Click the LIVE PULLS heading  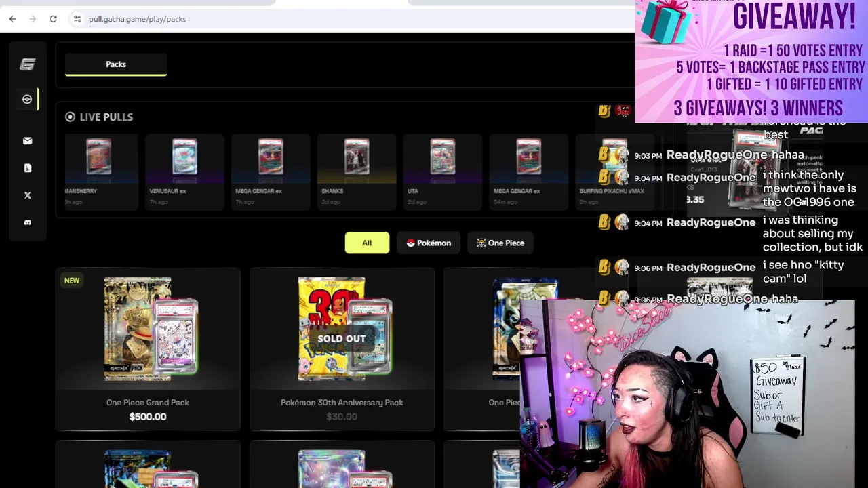(x=106, y=117)
